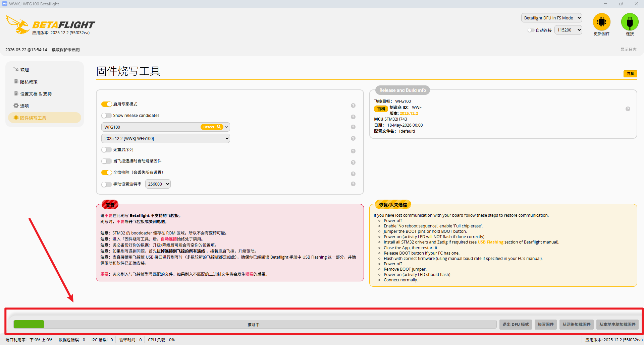644x345 pixels.
Task: Expand the WFG100 board selector arrow
Action: coord(227,127)
